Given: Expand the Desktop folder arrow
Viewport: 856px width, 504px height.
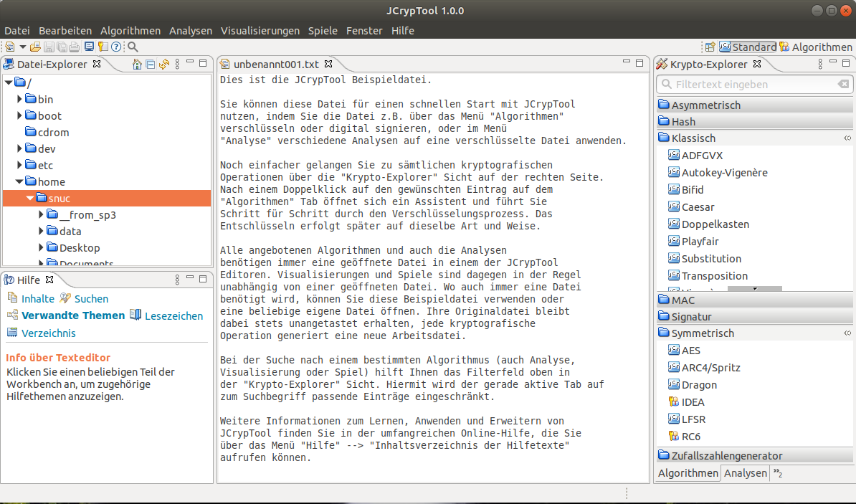Looking at the screenshot, I should coord(41,247).
